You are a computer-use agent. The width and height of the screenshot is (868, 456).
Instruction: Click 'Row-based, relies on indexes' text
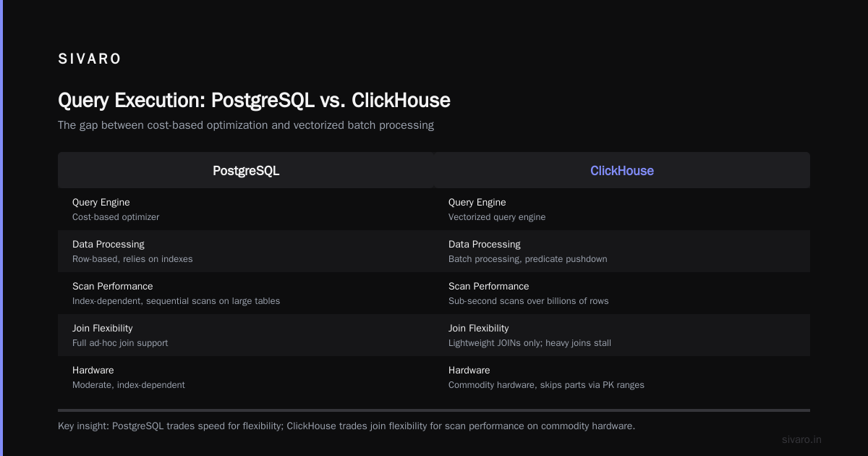pos(132,259)
